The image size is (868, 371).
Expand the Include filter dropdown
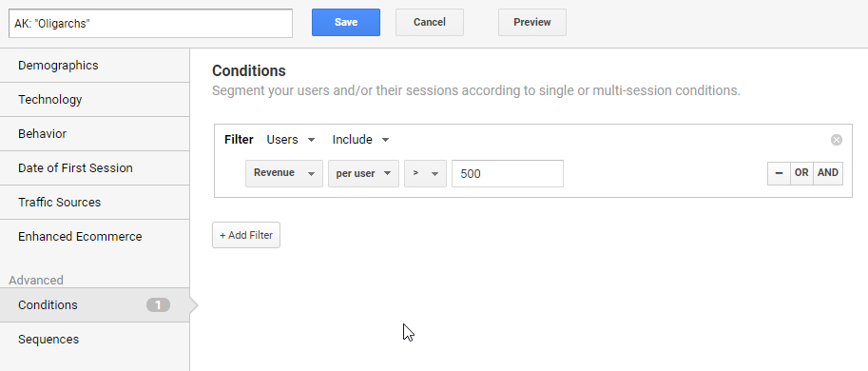[361, 140]
